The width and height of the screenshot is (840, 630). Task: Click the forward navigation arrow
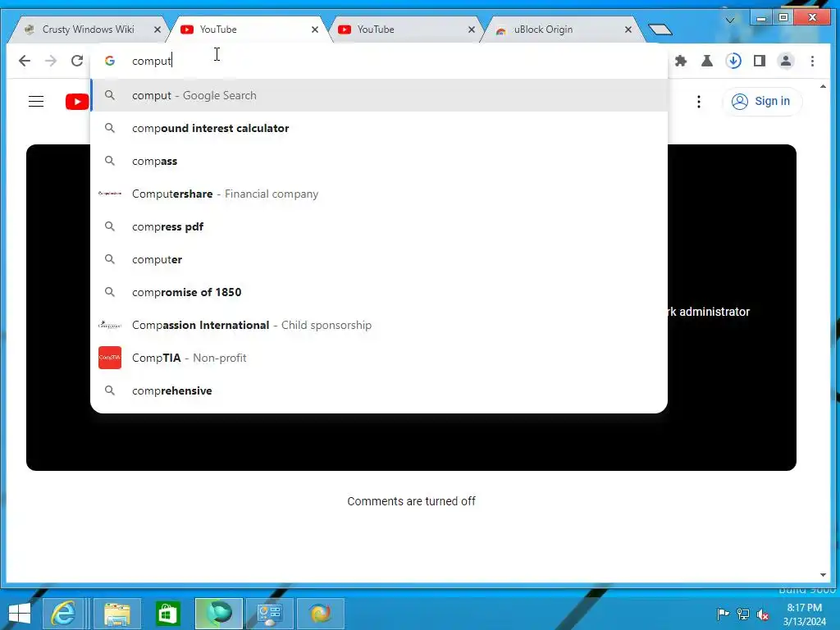[51, 61]
